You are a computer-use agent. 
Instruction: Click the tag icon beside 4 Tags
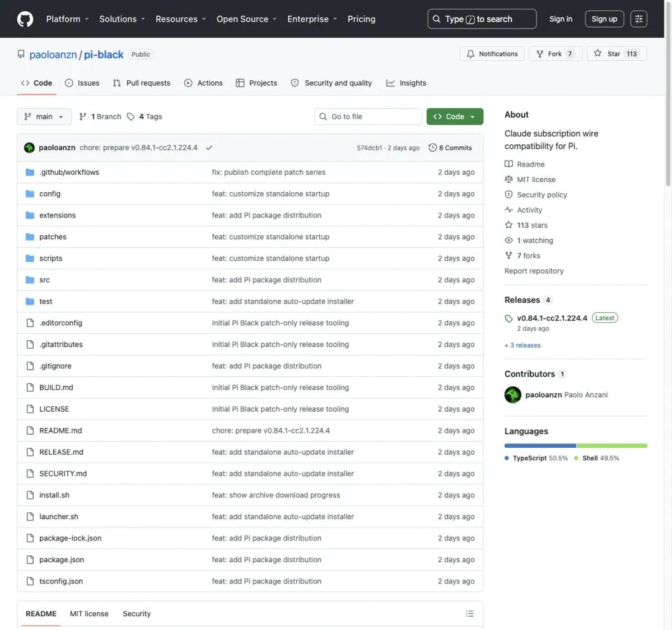(x=131, y=116)
